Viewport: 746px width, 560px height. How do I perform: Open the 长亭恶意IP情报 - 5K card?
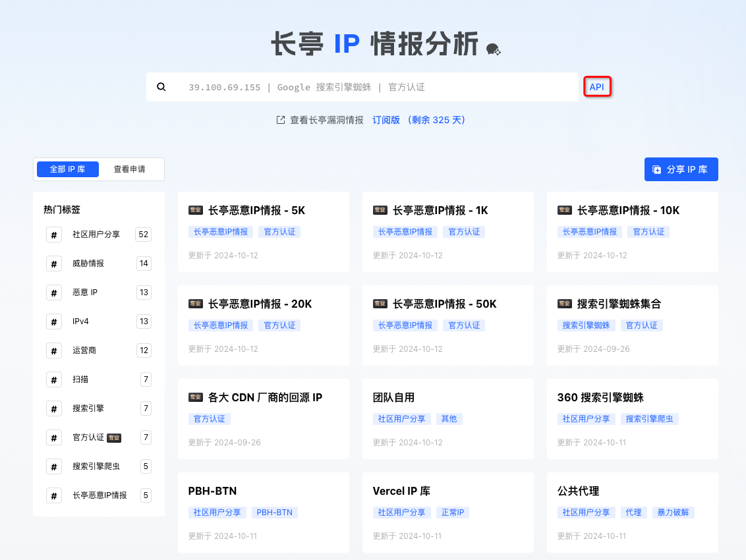256,211
